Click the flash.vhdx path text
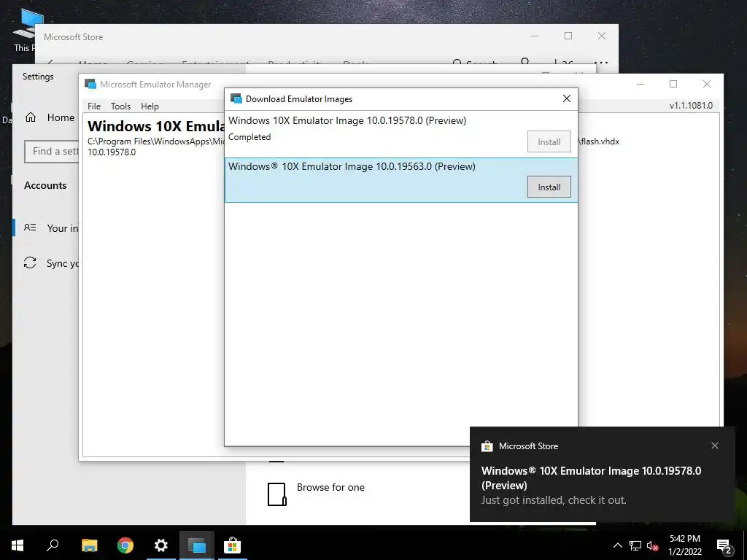 pos(599,141)
